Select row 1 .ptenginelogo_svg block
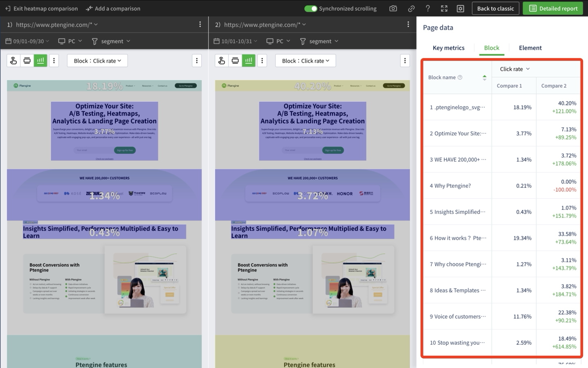This screenshot has height=368, width=588. [501, 107]
